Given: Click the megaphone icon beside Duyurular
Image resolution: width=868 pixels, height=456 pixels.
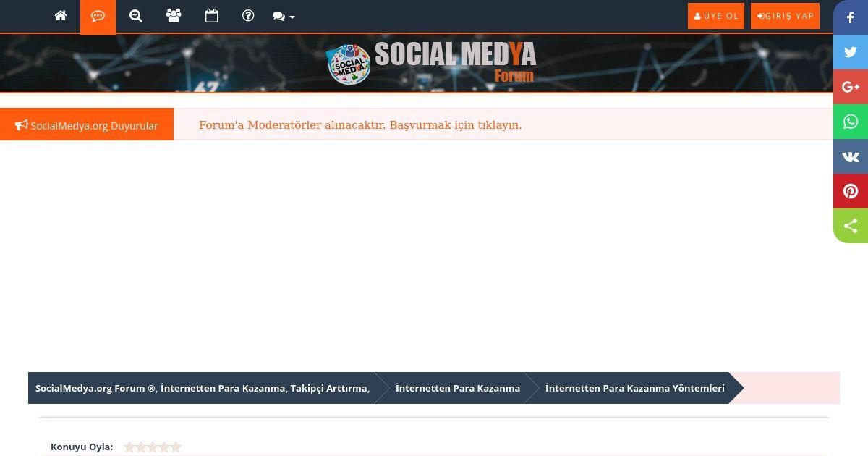Looking at the screenshot, I should 22,125.
